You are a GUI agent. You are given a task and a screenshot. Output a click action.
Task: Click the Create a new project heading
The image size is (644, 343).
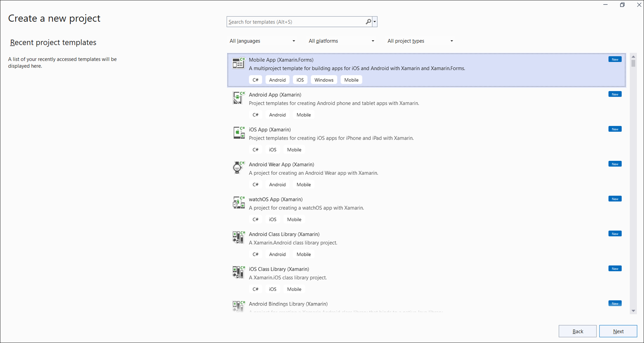point(54,18)
